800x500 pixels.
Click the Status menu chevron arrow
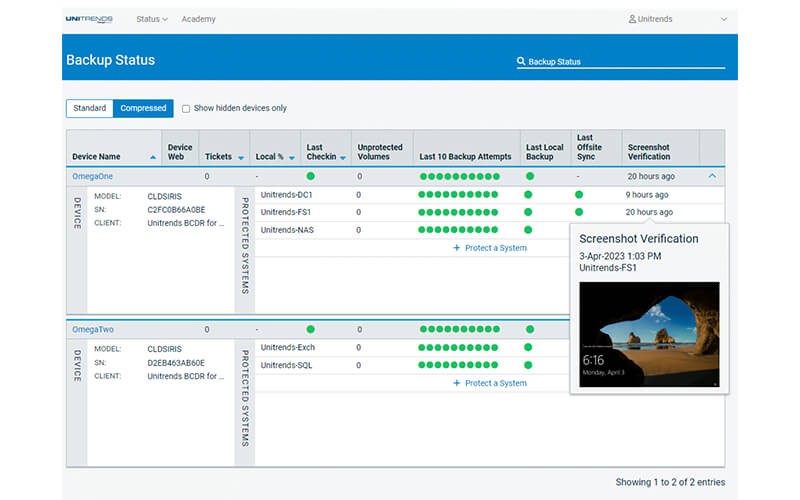[x=165, y=19]
